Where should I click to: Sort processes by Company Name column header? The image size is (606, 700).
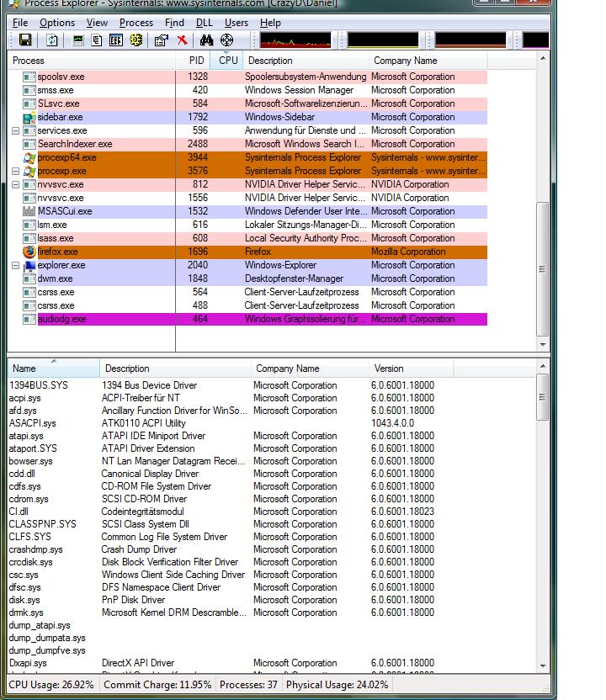(x=428, y=61)
